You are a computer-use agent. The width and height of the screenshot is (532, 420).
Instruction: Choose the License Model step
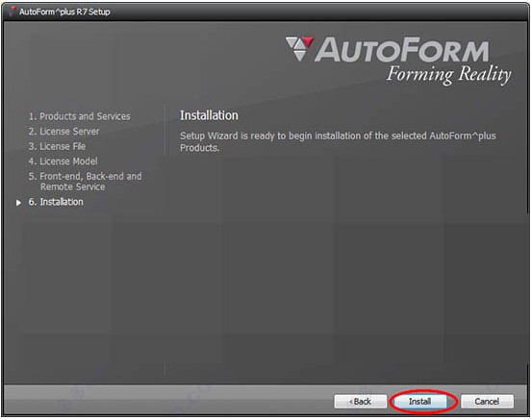pyautogui.click(x=63, y=161)
